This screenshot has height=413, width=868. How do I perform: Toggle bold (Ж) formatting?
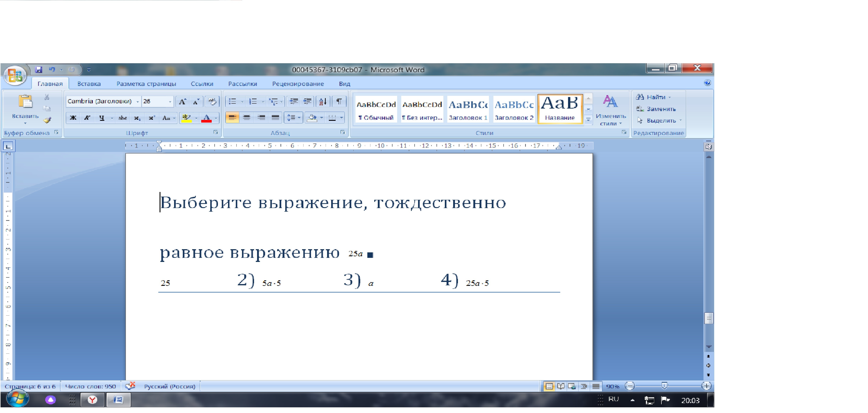(73, 118)
